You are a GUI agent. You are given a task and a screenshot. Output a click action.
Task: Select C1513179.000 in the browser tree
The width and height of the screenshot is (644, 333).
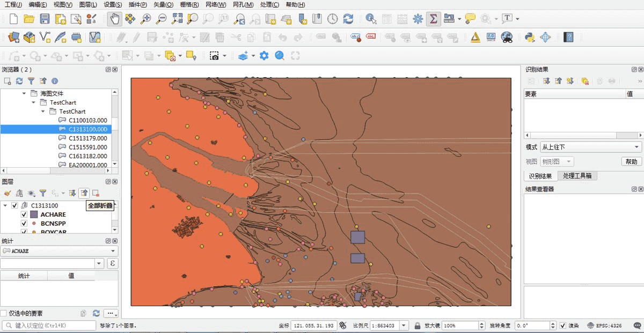[87, 138]
